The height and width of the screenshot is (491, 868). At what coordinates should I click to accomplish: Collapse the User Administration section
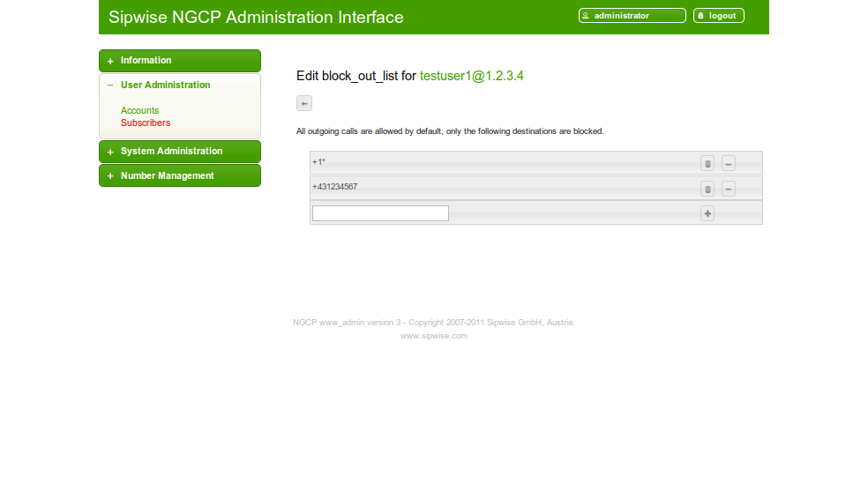pos(180,86)
